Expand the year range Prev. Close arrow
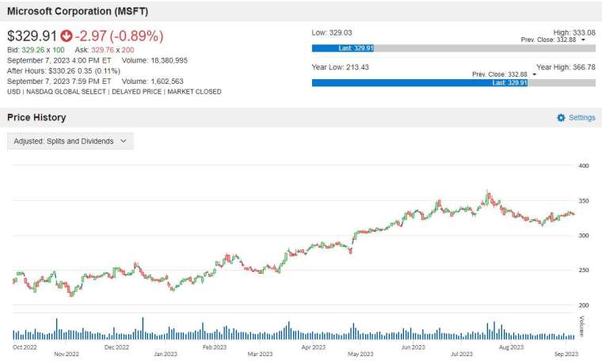602x364 pixels. [535, 74]
